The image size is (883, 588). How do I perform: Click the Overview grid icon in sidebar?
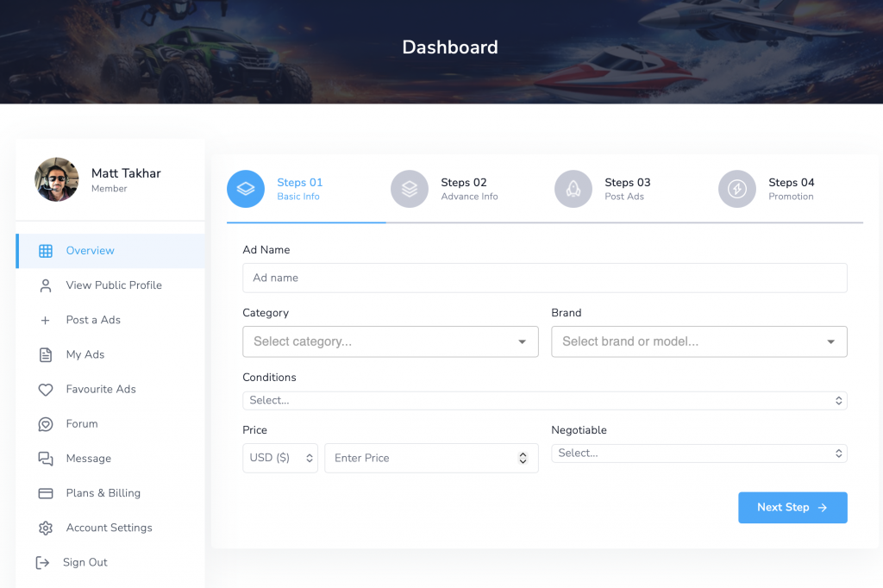click(46, 251)
